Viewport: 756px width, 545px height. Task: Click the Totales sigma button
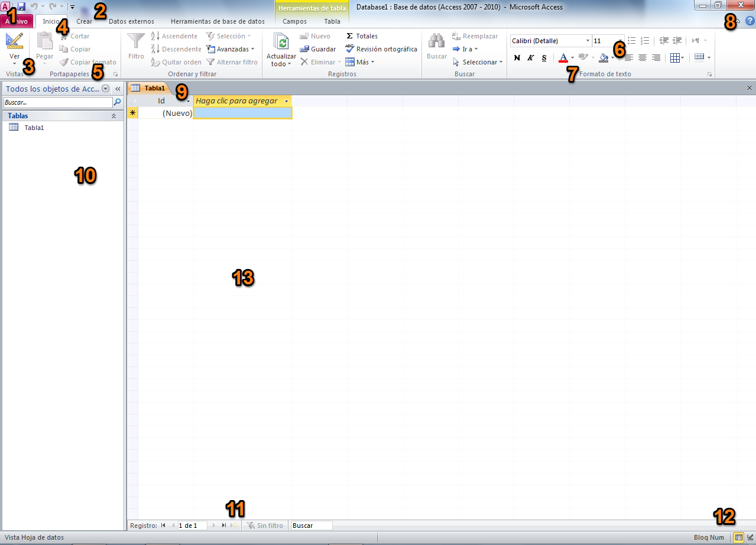361,36
